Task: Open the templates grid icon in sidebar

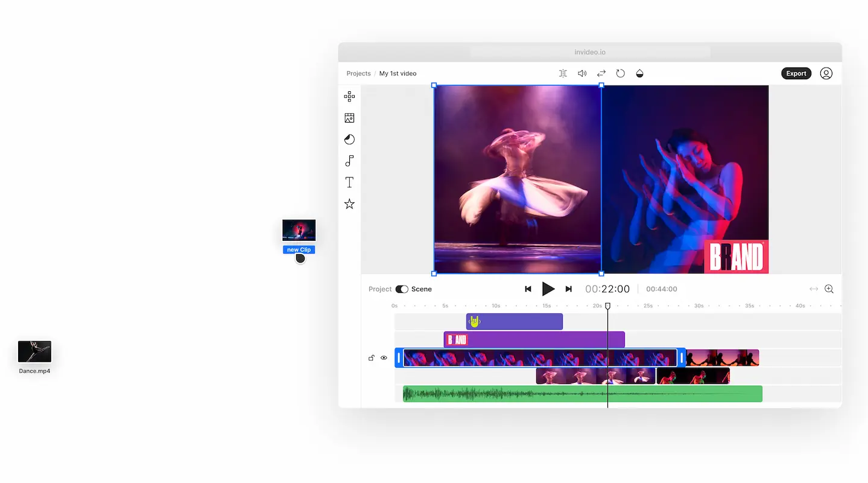Action: (x=349, y=97)
